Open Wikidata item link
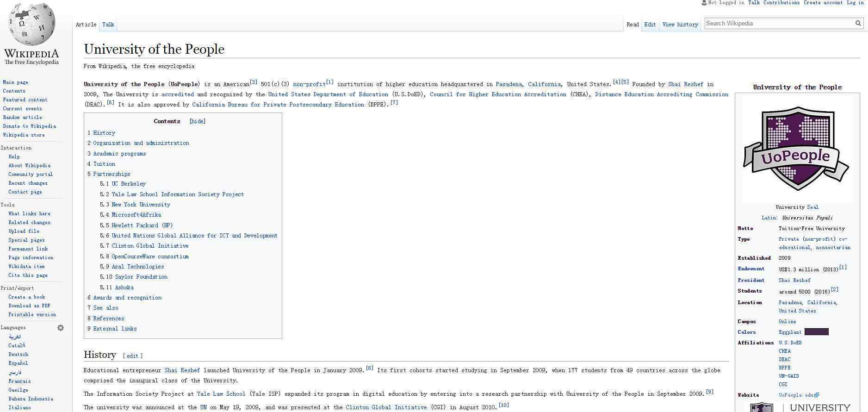Viewport: 868px width, 412px height. [x=26, y=267]
